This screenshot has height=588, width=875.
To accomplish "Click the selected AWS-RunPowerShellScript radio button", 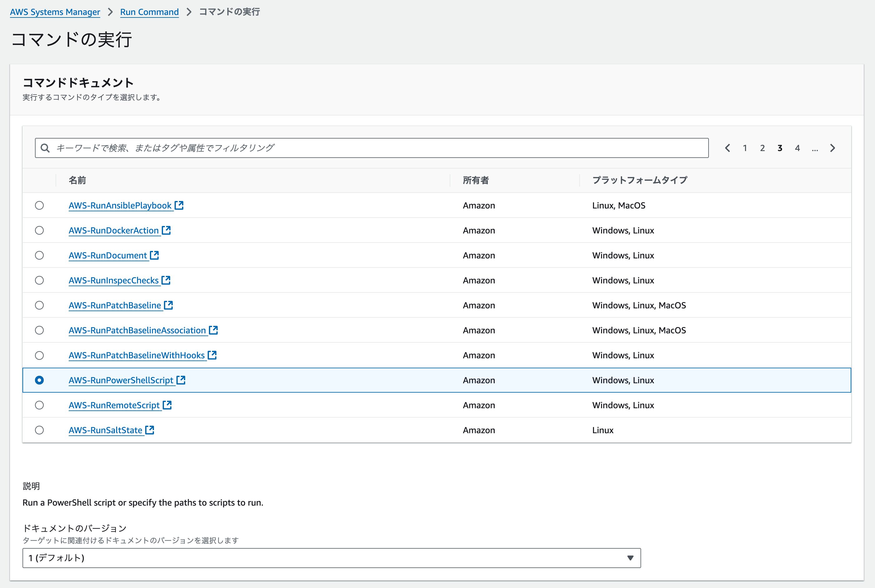I will [x=39, y=380].
